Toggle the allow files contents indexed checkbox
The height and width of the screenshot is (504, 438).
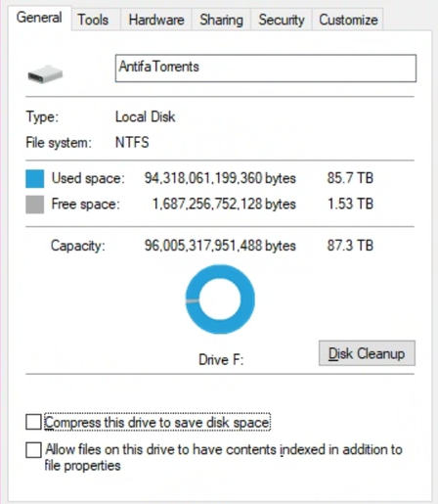33,450
